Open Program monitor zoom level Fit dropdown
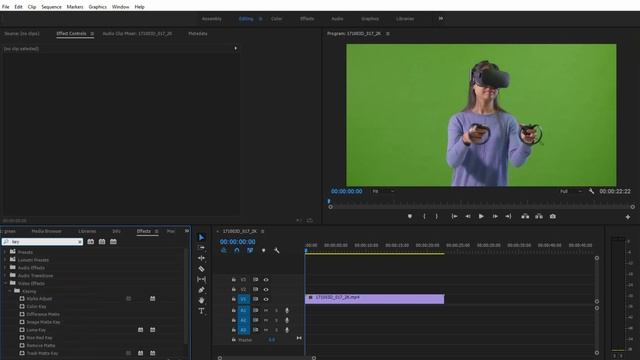640x360 pixels. pos(383,191)
